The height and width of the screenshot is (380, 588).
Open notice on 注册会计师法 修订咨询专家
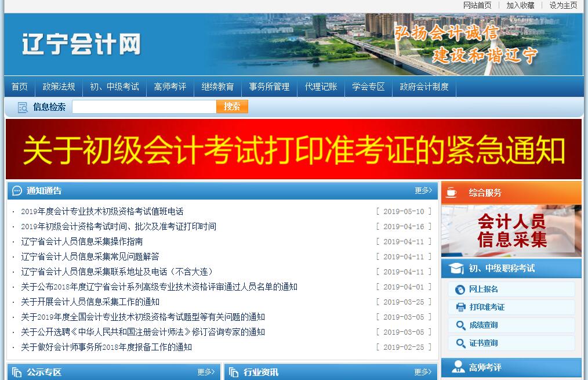[x=143, y=332]
